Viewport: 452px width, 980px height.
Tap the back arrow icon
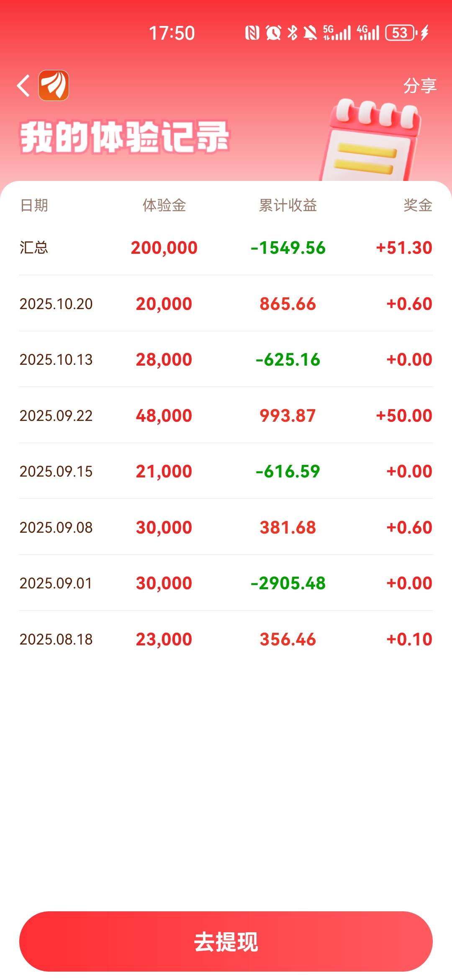(x=23, y=85)
